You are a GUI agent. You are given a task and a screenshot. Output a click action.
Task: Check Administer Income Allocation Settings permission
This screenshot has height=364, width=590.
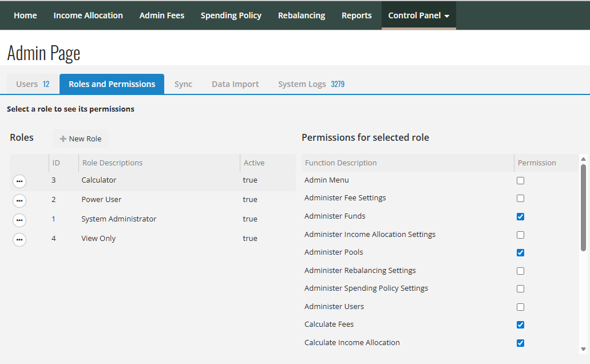(x=520, y=235)
